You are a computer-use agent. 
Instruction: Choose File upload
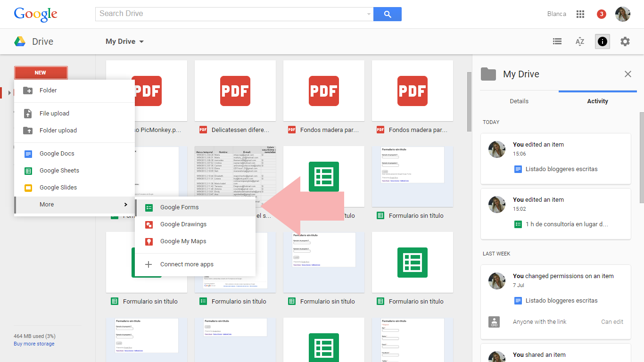74,114
